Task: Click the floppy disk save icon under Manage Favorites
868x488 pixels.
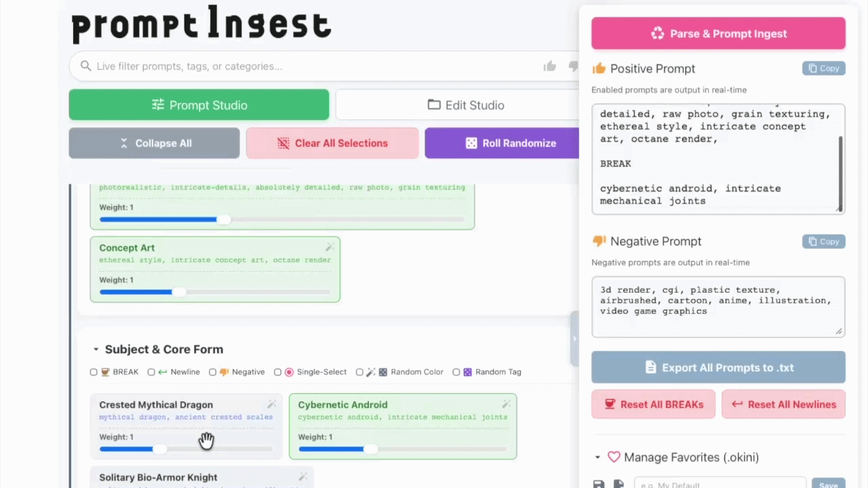Action: coord(599,484)
